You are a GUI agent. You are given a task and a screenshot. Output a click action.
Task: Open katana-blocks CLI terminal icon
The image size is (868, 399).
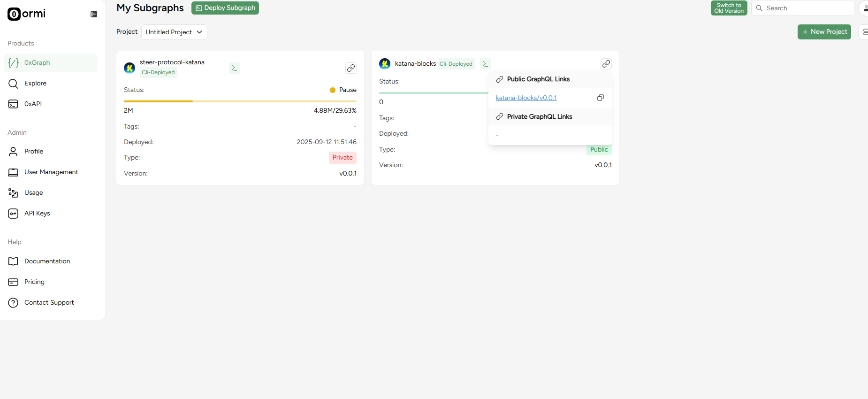[x=486, y=63]
